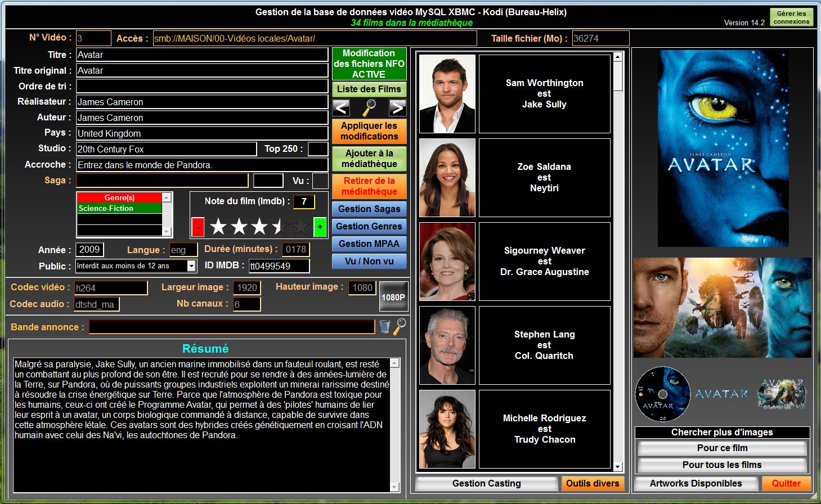Viewport: 821px width, 504px height.
Task: Toggle the Vu watched box
Action: 320,181
